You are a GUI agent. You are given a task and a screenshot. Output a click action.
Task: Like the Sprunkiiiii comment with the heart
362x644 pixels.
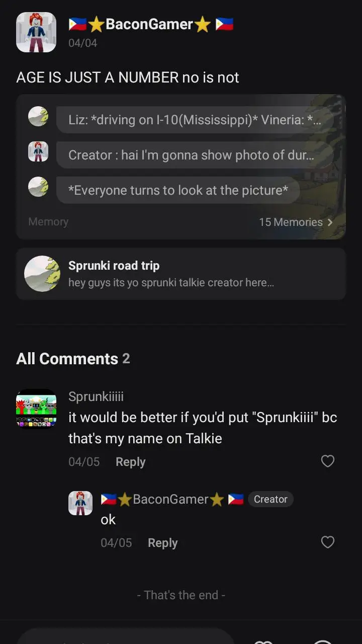[327, 461]
